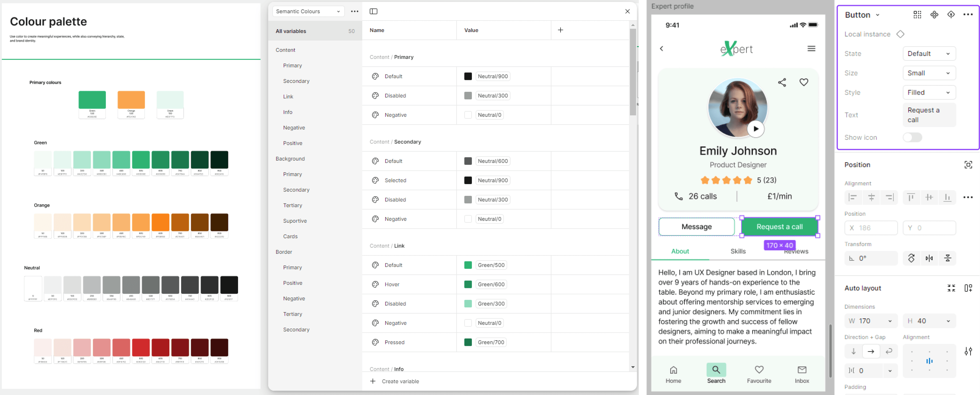Open the variables collection more options menu

(354, 11)
